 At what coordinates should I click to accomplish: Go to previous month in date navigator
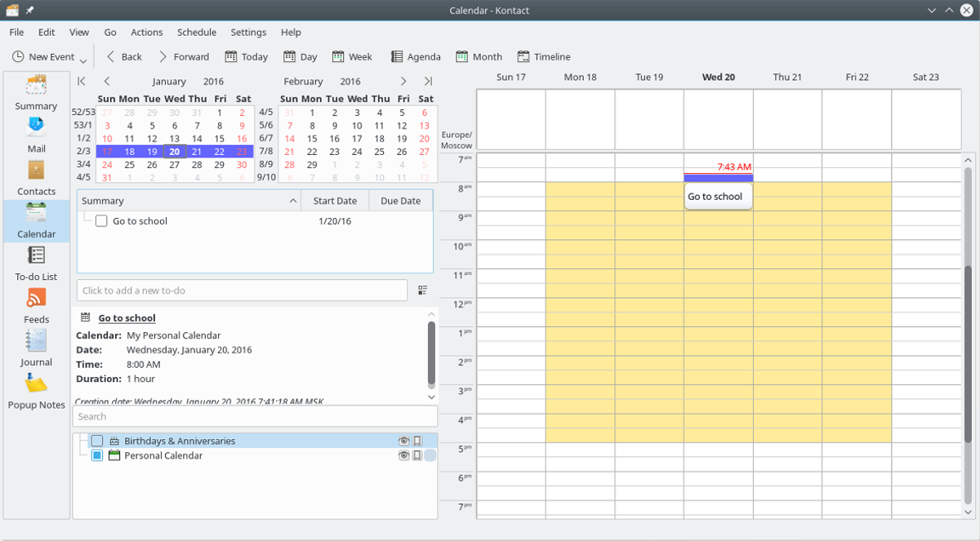click(106, 81)
